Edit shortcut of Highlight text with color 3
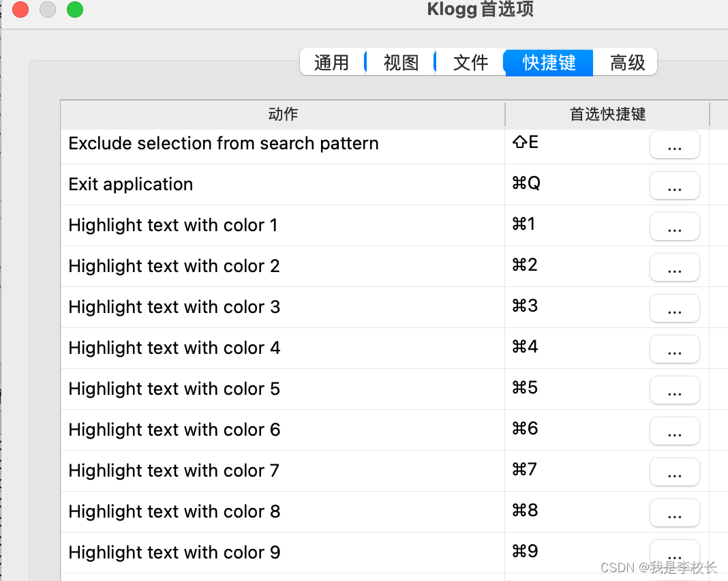The image size is (728, 581). click(674, 308)
